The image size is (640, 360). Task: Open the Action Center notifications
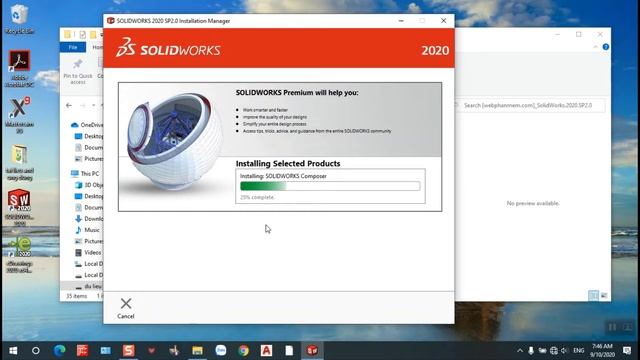[x=627, y=351]
